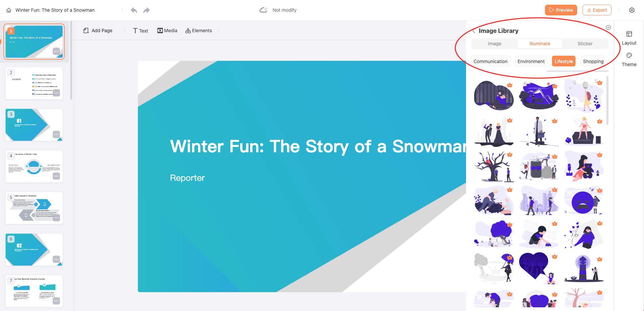Click the Export button
644x311 pixels.
point(597,10)
